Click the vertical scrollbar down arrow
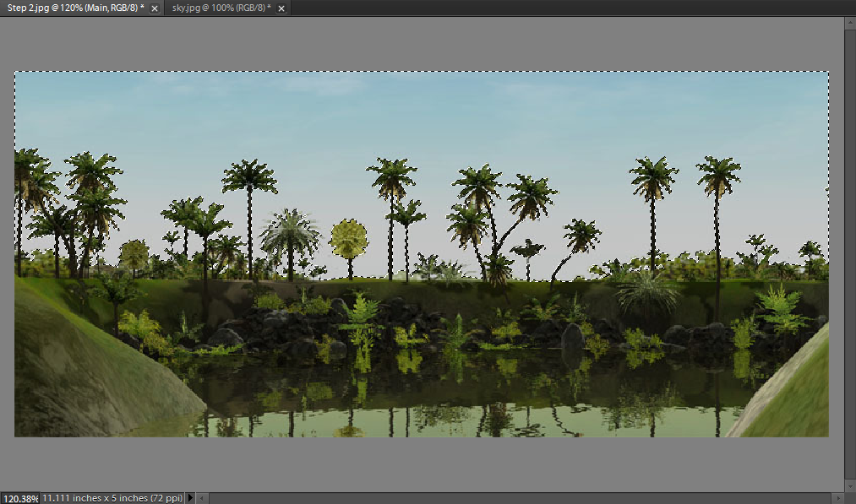 click(x=850, y=486)
